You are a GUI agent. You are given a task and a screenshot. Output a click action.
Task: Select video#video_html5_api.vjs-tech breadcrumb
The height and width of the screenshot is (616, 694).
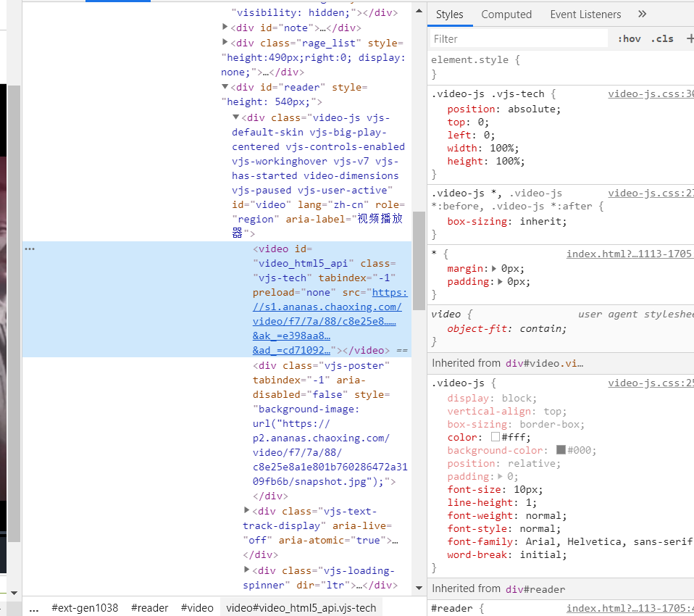pyautogui.click(x=301, y=608)
